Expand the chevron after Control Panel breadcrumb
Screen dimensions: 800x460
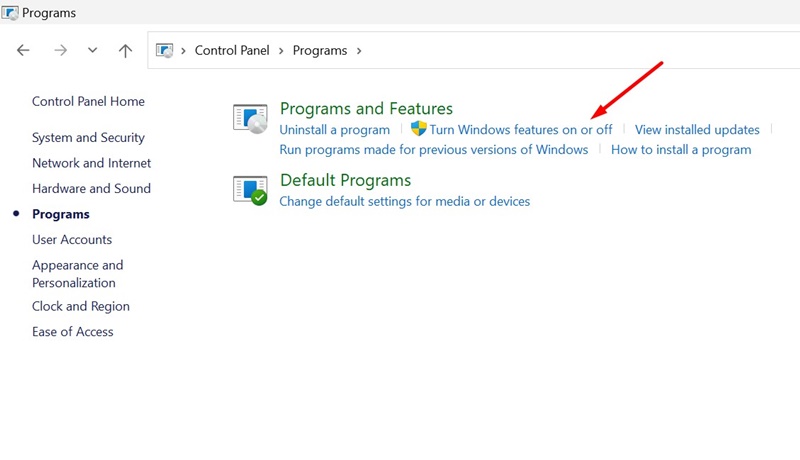(281, 51)
